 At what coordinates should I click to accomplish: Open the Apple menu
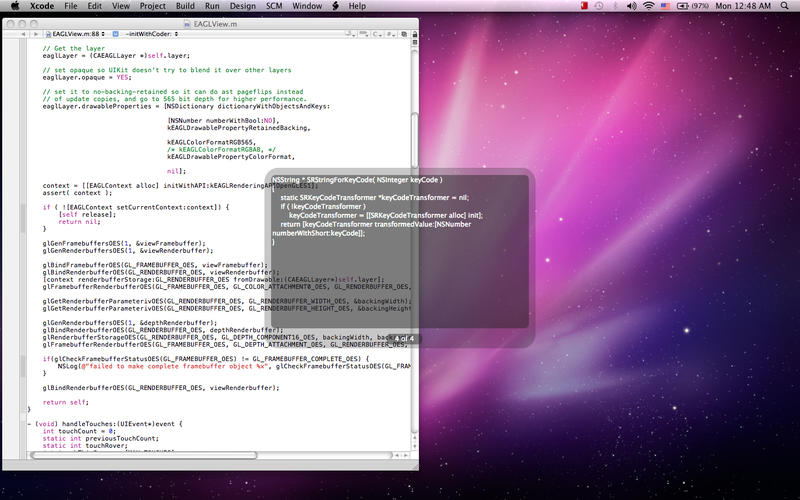coord(15,6)
